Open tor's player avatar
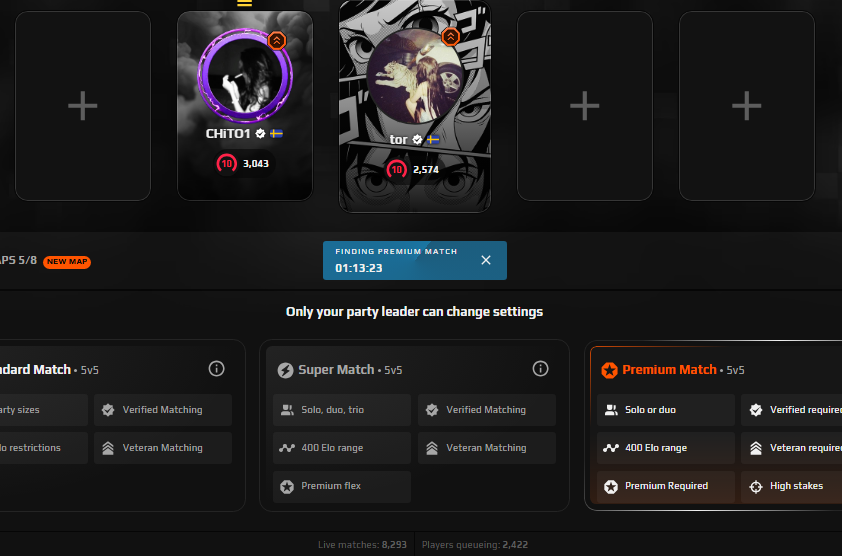The image size is (842, 556). [415, 76]
